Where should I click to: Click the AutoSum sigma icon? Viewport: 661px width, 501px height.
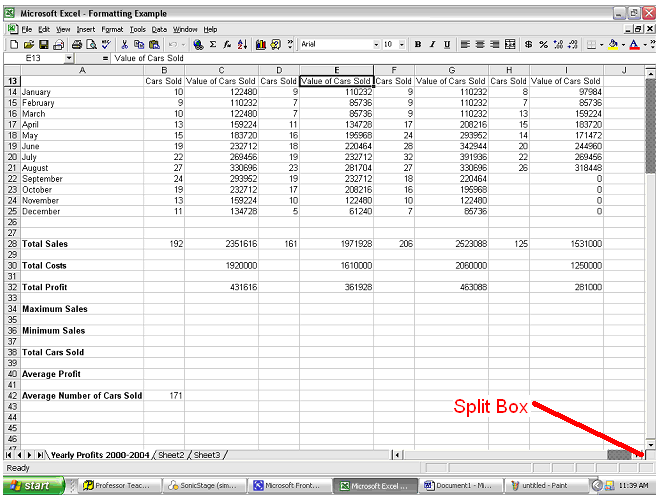point(215,45)
